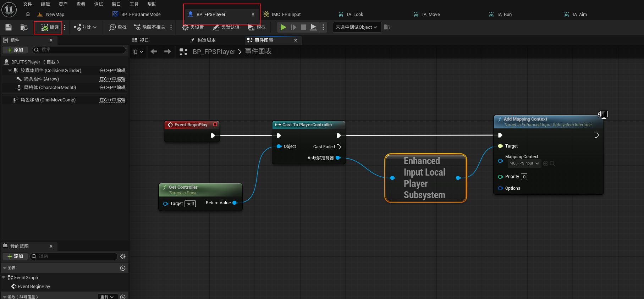Open 类设置 class settings
This screenshot has height=299, width=644.
193,27
